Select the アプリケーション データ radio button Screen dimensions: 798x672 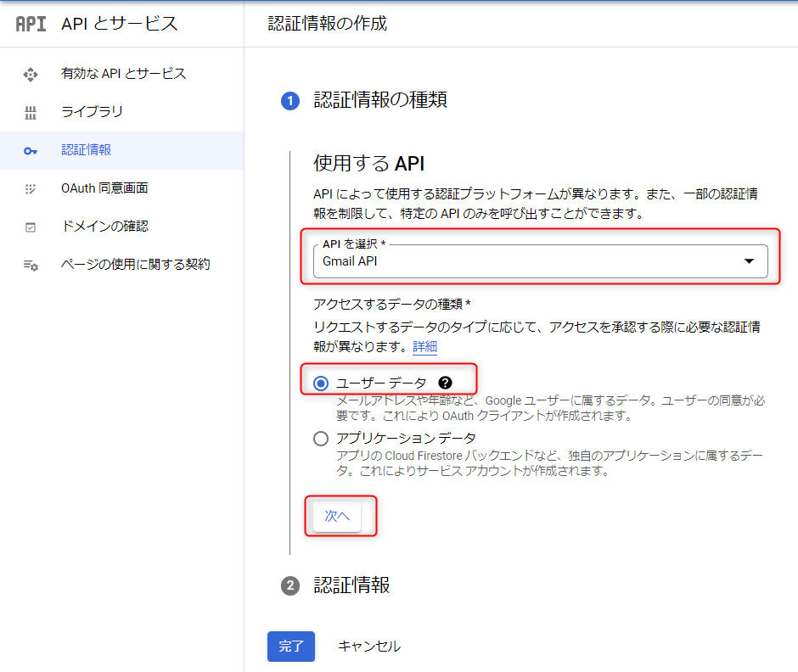[x=321, y=439]
